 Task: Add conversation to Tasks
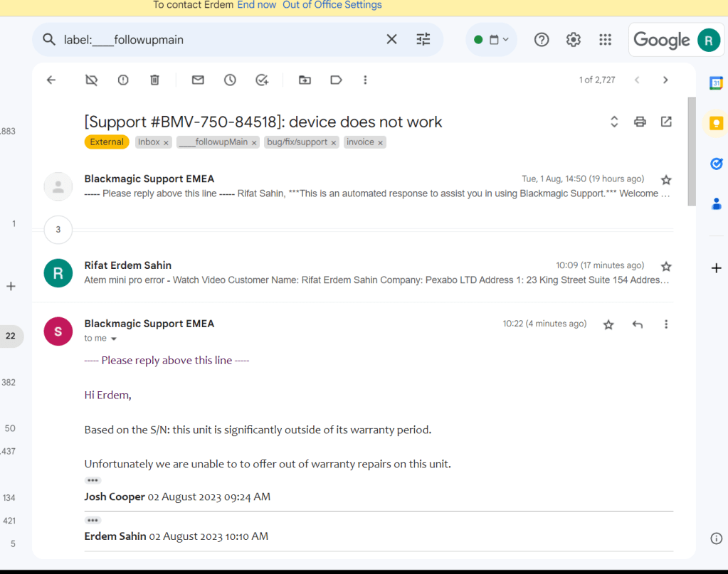pos(262,80)
